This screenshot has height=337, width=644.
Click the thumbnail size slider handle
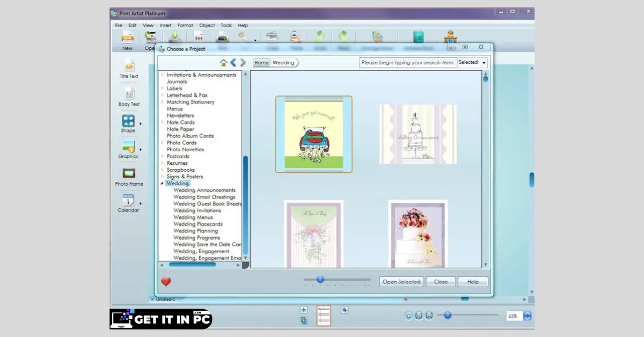320,280
